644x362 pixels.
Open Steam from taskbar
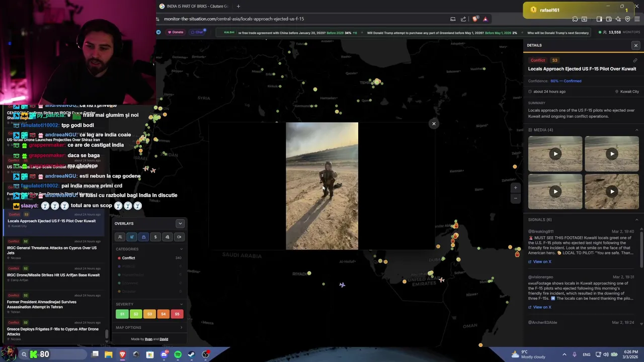click(191, 354)
